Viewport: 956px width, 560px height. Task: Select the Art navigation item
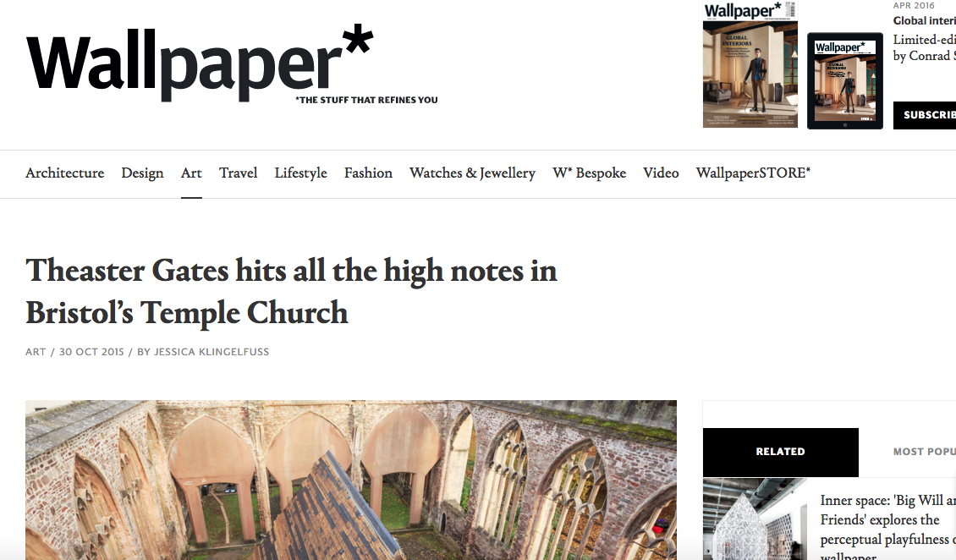click(191, 173)
